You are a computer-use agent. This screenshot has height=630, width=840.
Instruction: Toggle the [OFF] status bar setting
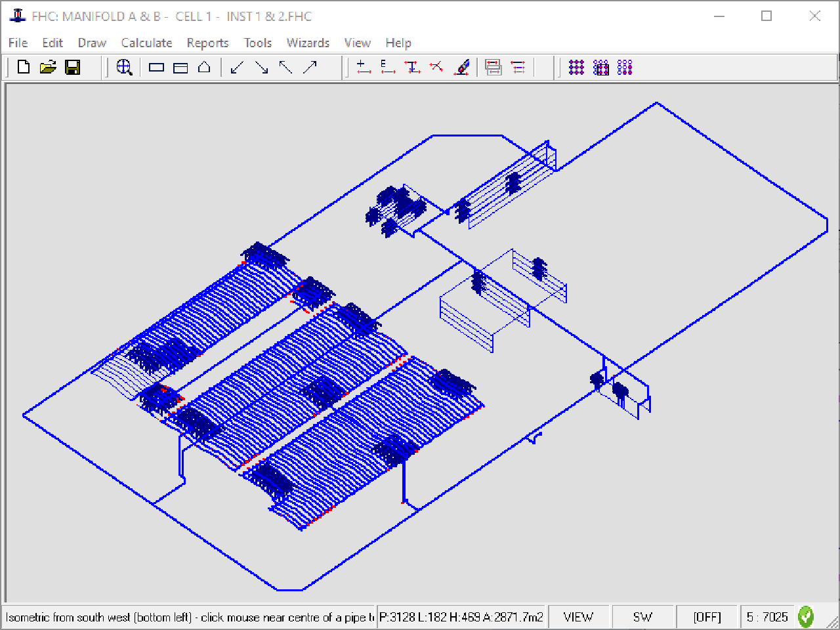pyautogui.click(x=707, y=616)
